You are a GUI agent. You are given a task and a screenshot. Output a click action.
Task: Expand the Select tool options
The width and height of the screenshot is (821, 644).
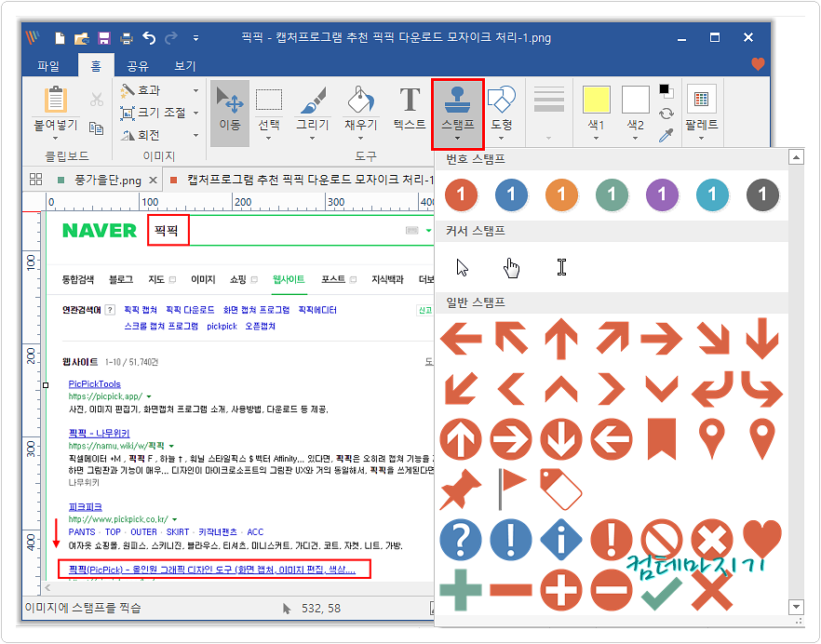tap(269, 139)
